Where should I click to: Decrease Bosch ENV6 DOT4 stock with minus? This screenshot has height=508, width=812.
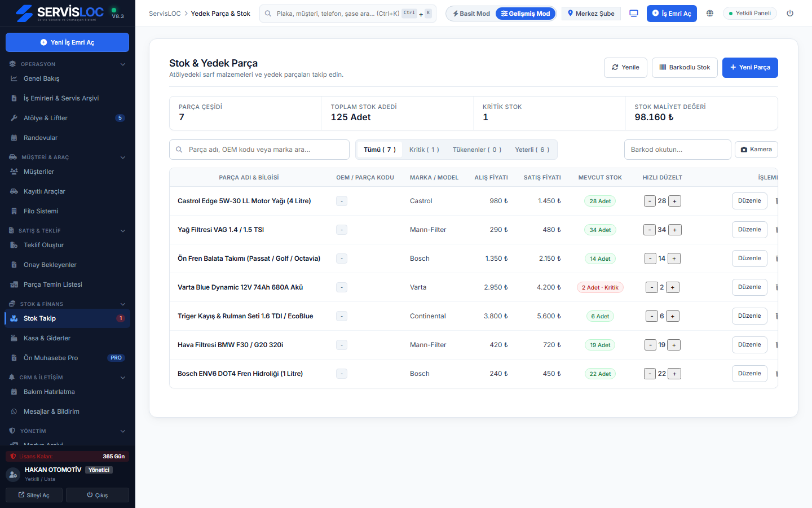650,374
